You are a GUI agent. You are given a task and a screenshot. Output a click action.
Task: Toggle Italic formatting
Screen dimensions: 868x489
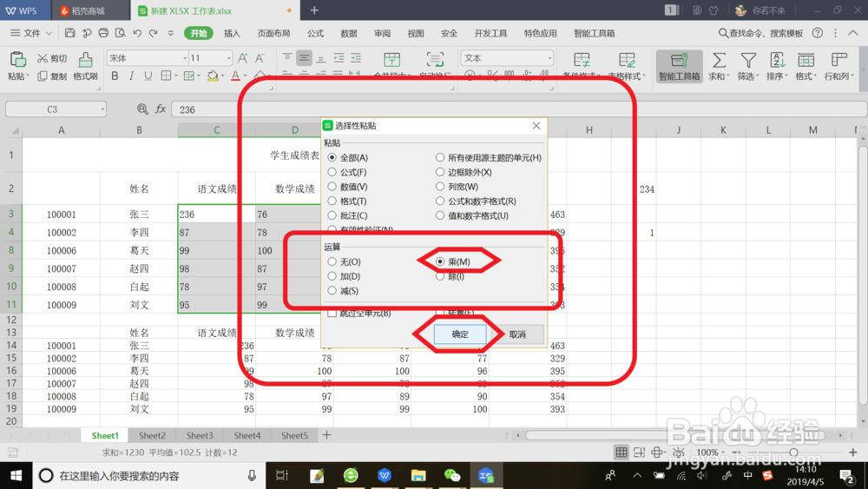131,76
